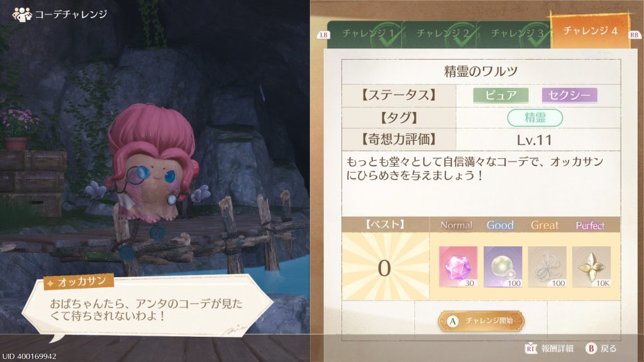Go back using 戻る
This screenshot has width=644, height=362.
[x=601, y=348]
